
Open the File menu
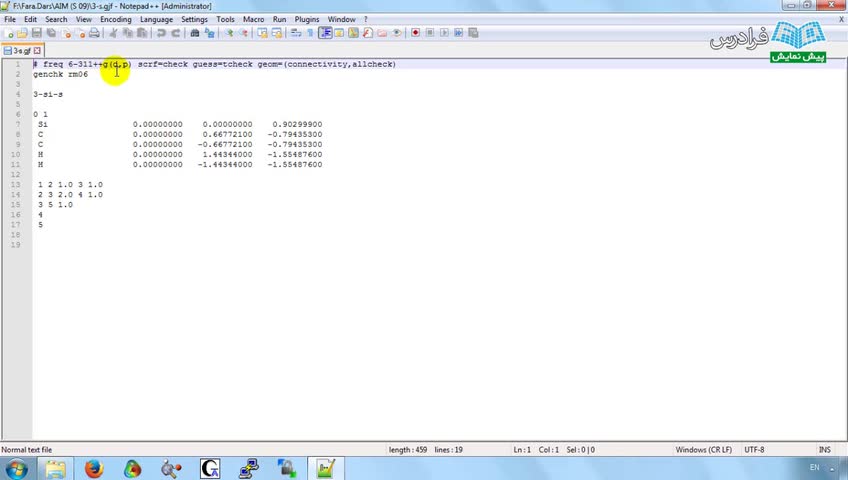(10, 19)
